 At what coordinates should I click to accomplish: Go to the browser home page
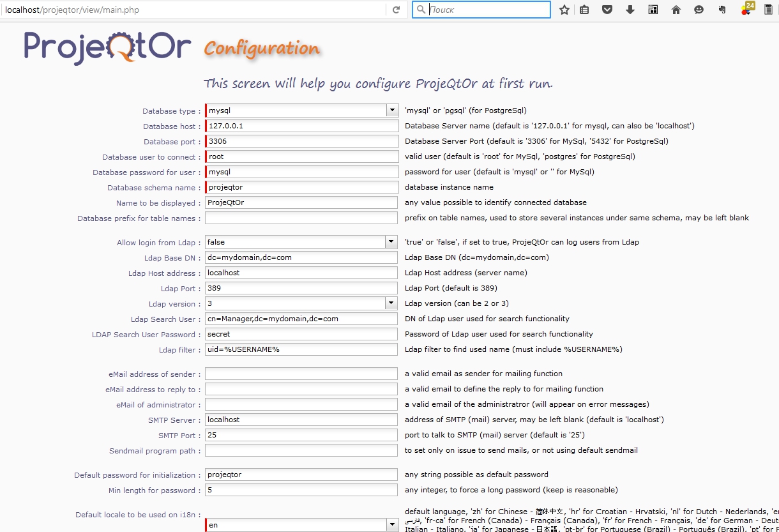pyautogui.click(x=676, y=10)
